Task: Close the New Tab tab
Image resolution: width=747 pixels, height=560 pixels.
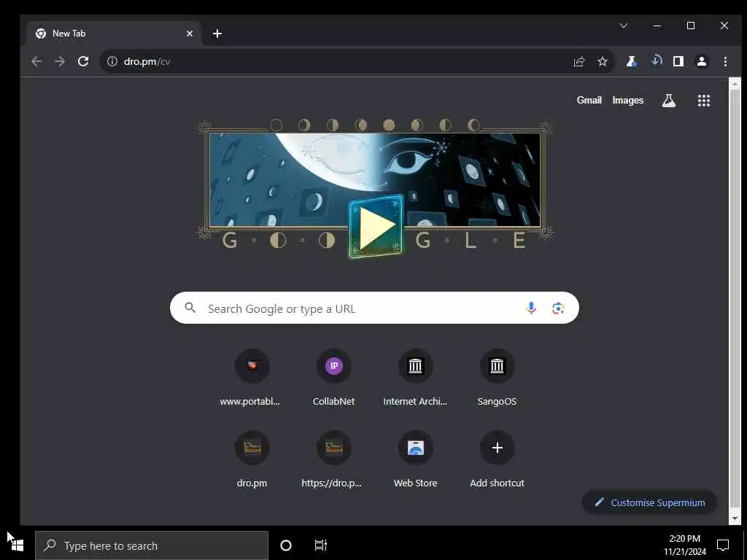Action: point(190,34)
